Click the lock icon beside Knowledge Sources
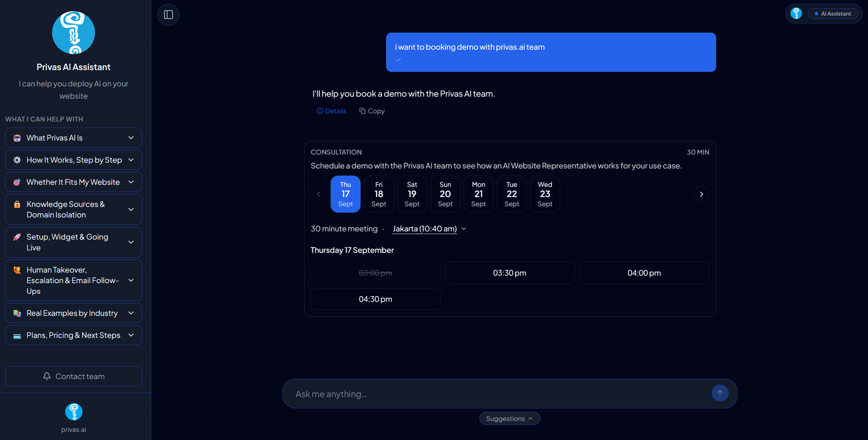868x440 pixels. (x=17, y=204)
